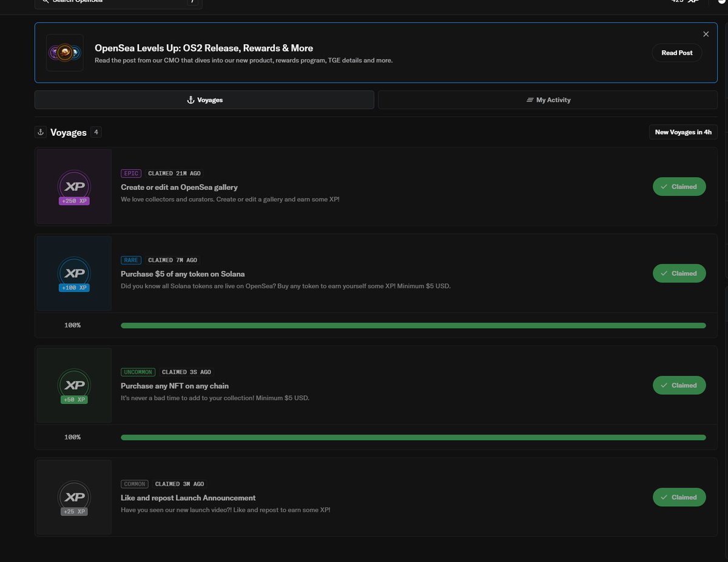This screenshot has width=728, height=562.
Task: Open the +100 XP Solana voyage thumbnail
Action: (x=74, y=273)
